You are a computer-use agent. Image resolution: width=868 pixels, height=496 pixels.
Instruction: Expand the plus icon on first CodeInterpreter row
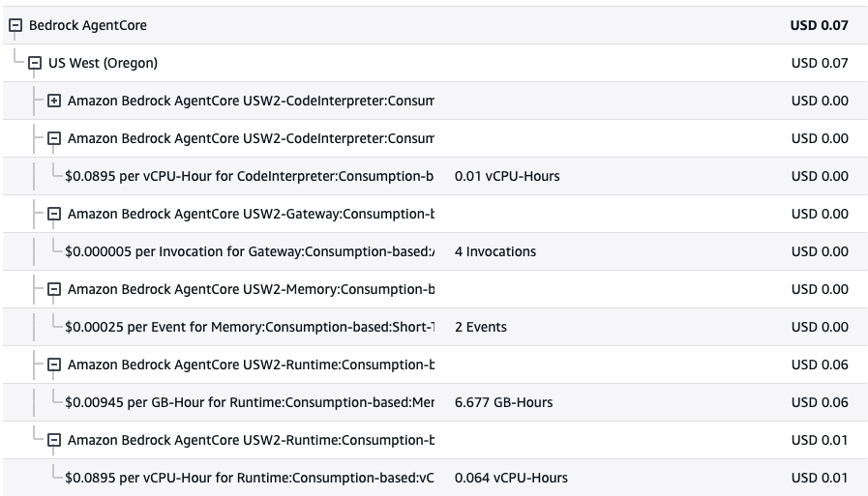point(54,102)
